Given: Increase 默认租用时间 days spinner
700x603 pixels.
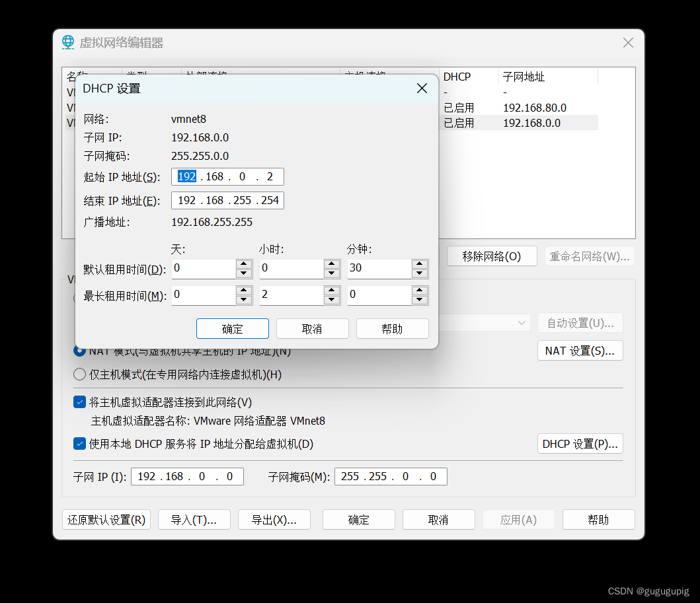Looking at the screenshot, I should tap(244, 264).
